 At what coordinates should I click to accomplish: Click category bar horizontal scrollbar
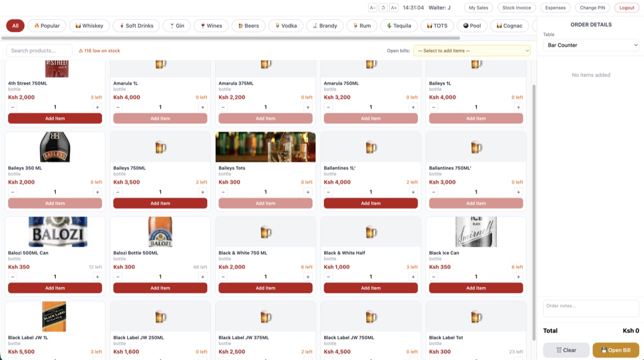pyautogui.click(x=231, y=38)
